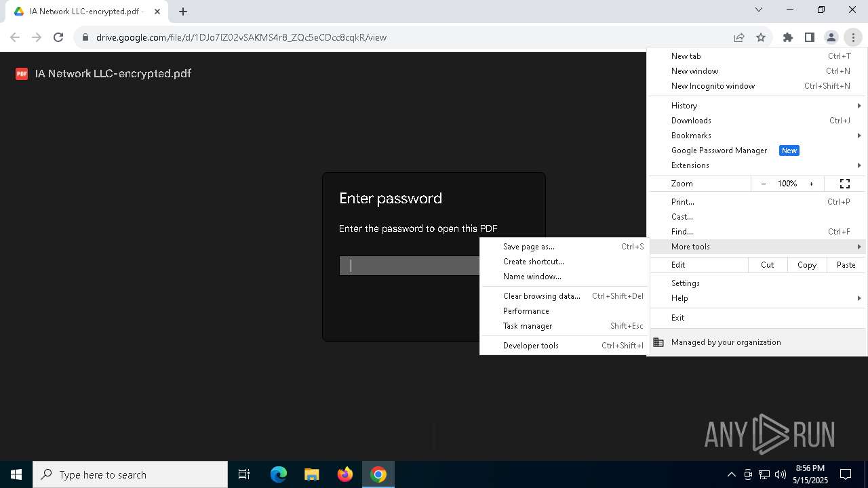Screen dimensions: 868x488
Task: Open New Incognito window
Action: (757, 86)
